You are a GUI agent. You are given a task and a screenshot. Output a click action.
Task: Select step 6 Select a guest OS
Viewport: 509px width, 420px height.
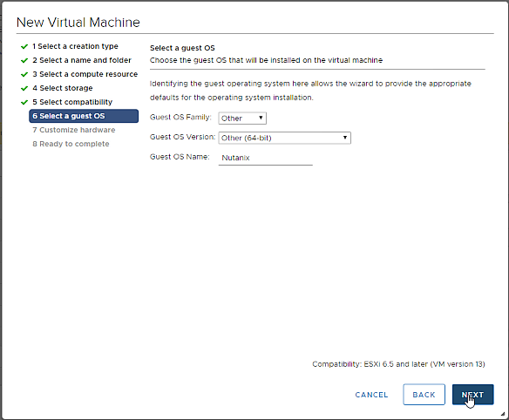pyautogui.click(x=84, y=116)
